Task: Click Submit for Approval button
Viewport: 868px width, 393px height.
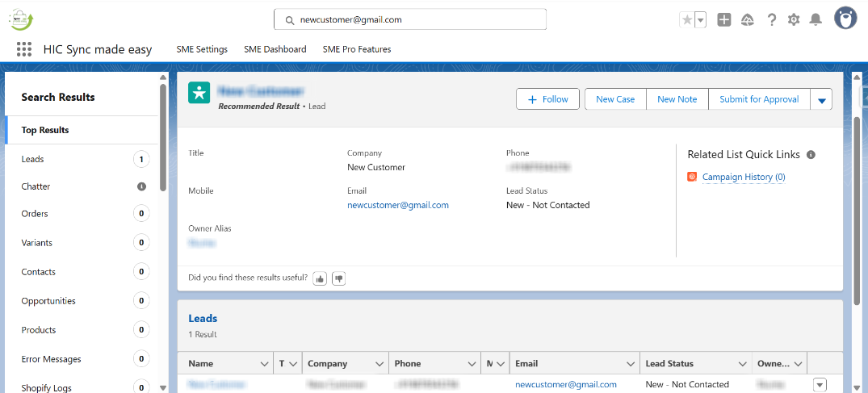Action: (759, 99)
